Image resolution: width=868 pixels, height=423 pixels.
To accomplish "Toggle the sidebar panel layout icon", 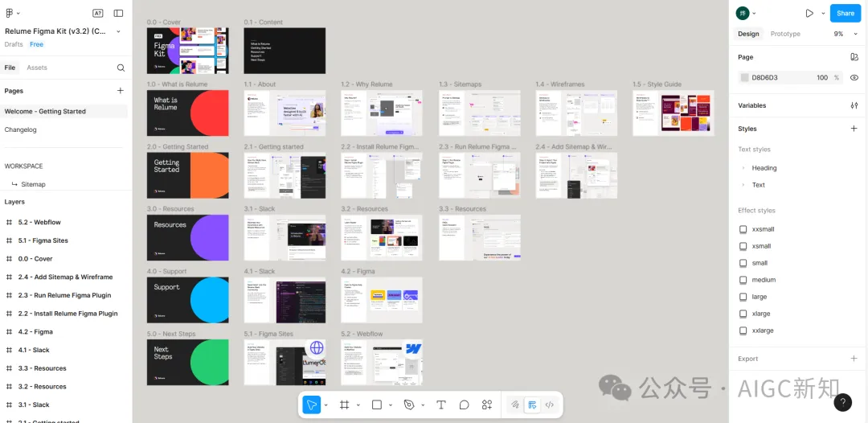I will tap(118, 13).
